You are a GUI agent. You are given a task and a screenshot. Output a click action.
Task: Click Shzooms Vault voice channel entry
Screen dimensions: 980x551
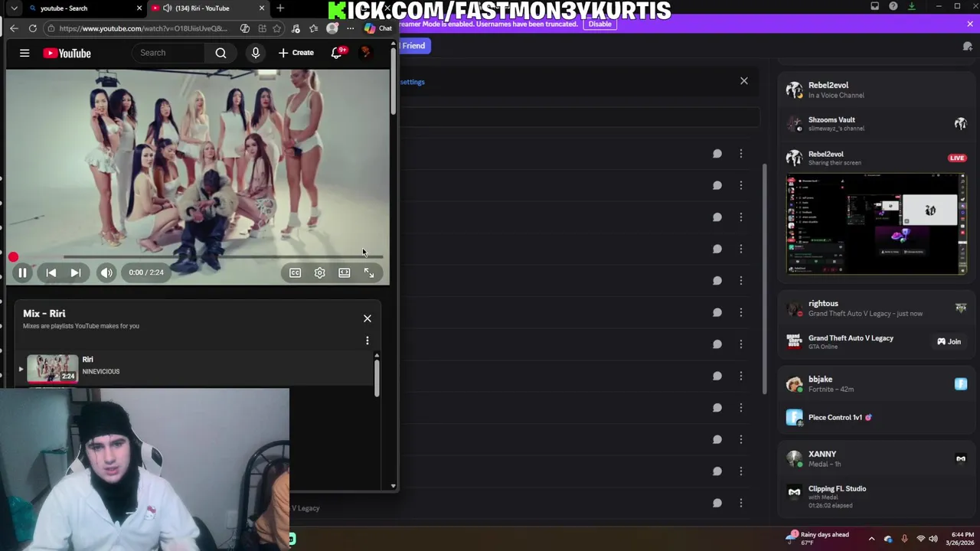(x=876, y=123)
